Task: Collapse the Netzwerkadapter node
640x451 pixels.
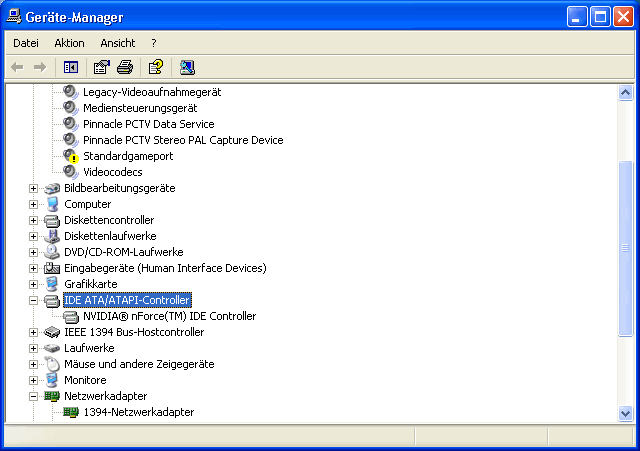Action: tap(33, 396)
